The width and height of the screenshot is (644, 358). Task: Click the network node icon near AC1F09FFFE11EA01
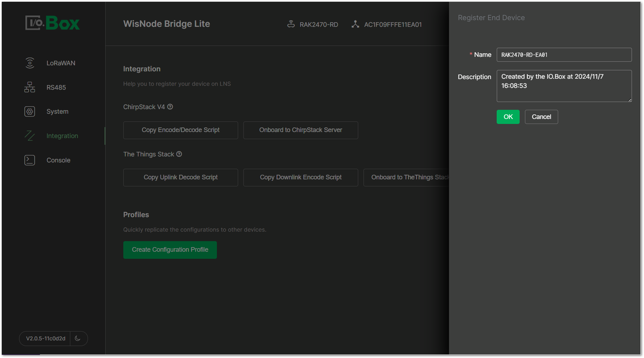(x=355, y=24)
